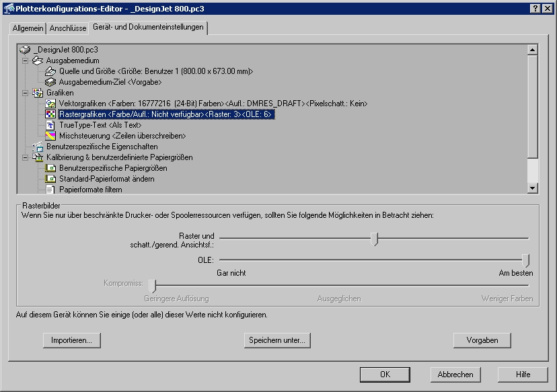Viewport: 557px width, 392px height.
Task: Click the Weniger Farben label
Action: pyautogui.click(x=507, y=299)
